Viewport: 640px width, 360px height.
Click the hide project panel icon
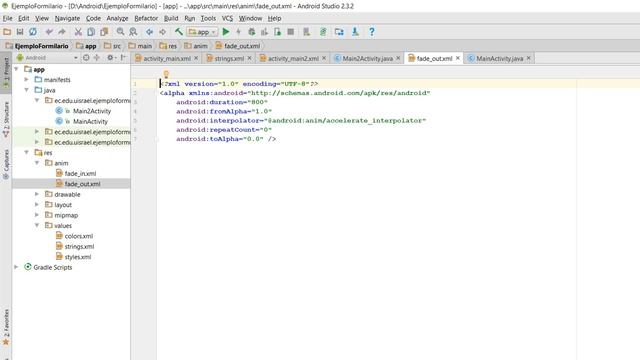click(123, 58)
